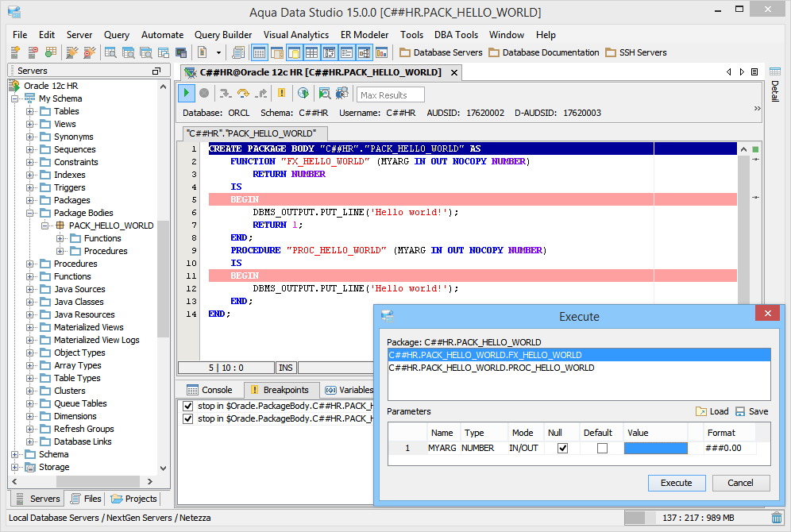Select PROC_HELLO_WORLD in the package list
The width and height of the screenshot is (791, 532).
491,368
